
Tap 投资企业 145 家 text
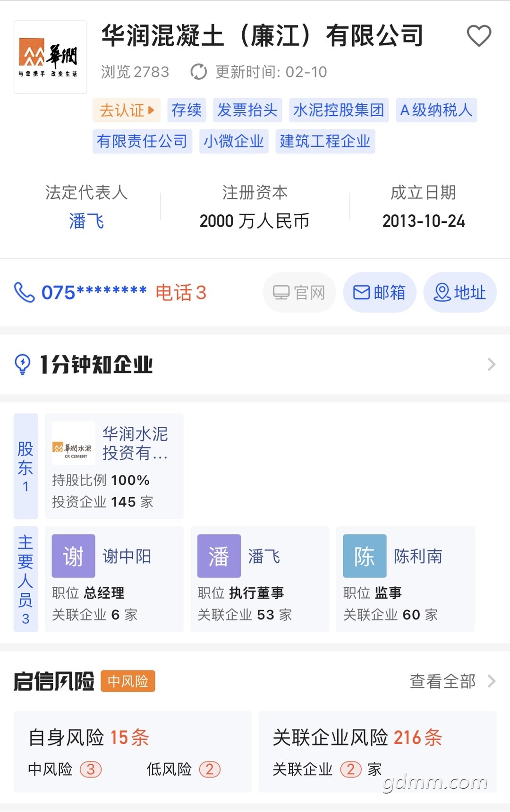pos(102,502)
